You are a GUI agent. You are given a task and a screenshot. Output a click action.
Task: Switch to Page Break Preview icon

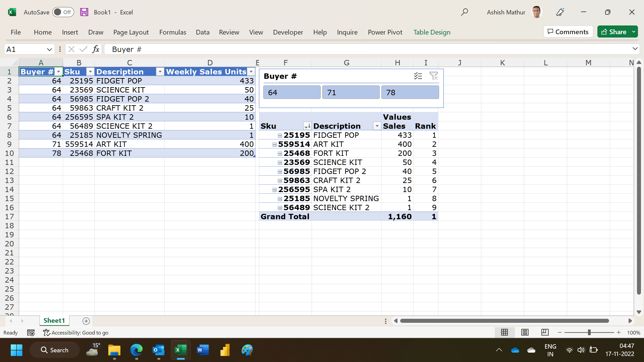545,332
